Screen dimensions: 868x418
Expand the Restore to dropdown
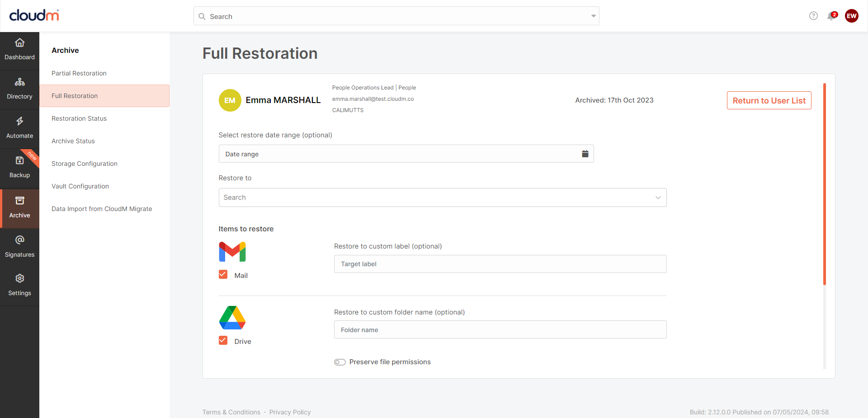658,197
